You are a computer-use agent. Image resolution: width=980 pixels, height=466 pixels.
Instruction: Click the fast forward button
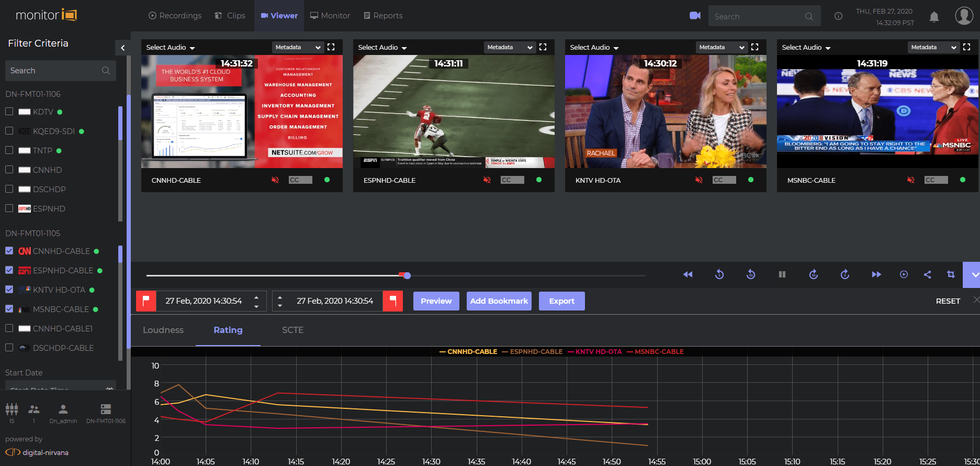click(x=876, y=274)
